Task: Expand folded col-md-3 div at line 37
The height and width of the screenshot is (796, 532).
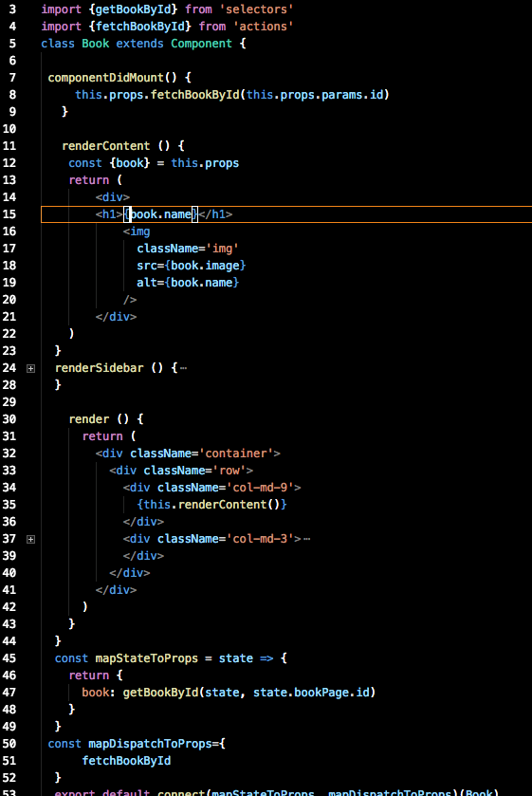Action: tap(31, 539)
